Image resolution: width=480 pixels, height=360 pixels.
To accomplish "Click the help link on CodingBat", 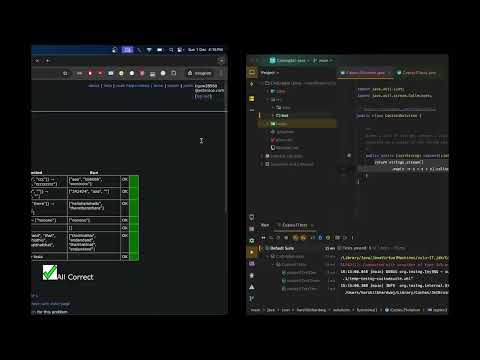I will (108, 86).
